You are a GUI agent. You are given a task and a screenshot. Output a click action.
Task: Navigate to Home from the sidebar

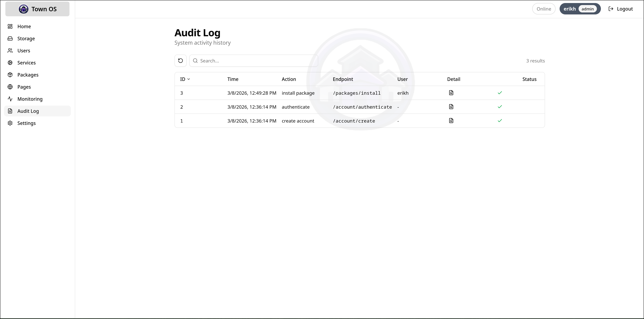point(24,26)
